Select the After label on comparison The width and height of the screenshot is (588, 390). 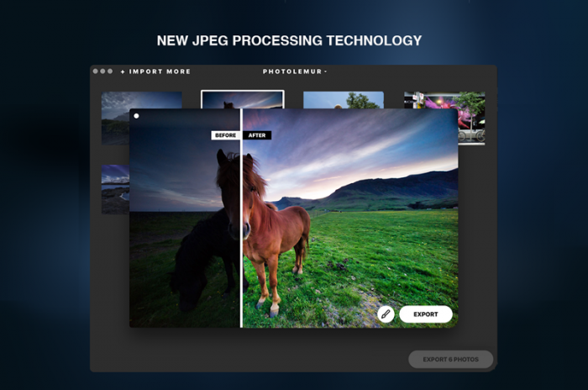(257, 135)
